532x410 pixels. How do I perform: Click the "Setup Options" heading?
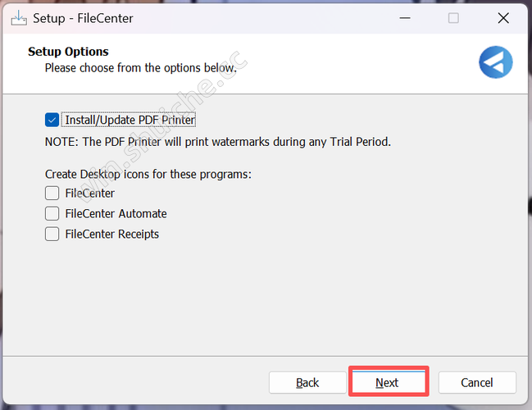click(x=68, y=52)
